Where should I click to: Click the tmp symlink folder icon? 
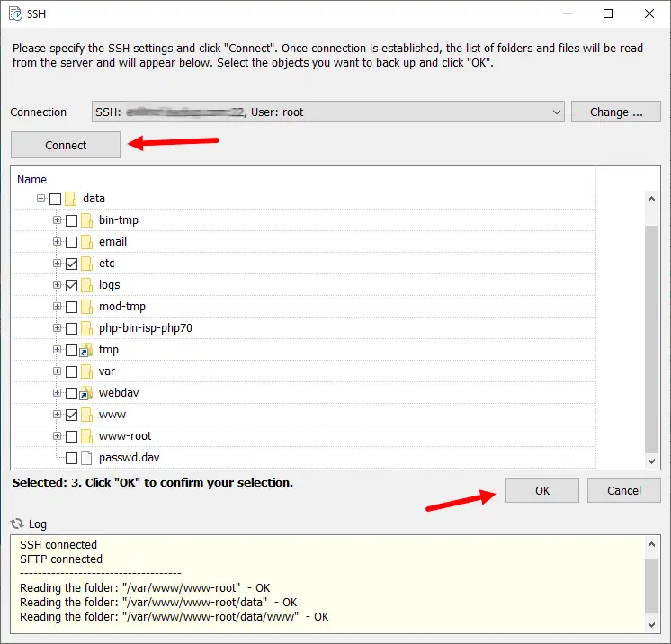86,350
